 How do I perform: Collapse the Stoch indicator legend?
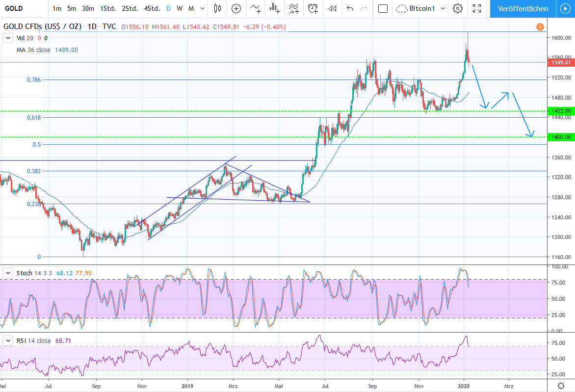[8, 273]
